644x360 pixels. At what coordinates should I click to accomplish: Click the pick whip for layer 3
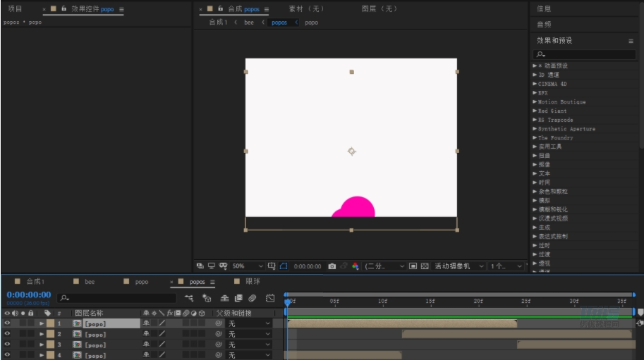click(219, 345)
